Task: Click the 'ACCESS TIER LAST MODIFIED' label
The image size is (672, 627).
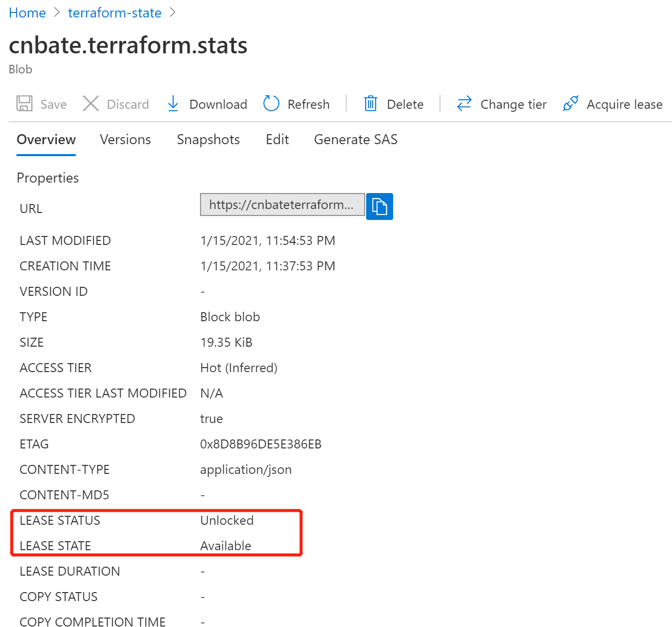Action: click(x=103, y=394)
